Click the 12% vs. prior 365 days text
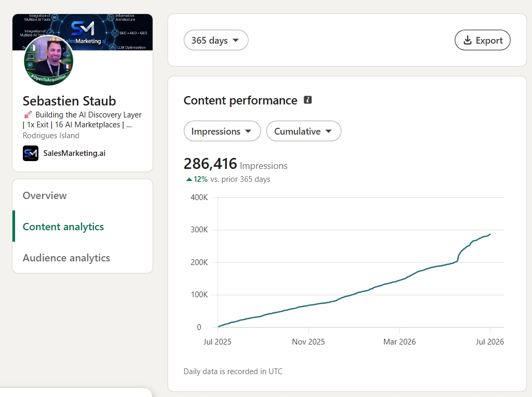Screen dimensions: 532x397 tap(228, 179)
